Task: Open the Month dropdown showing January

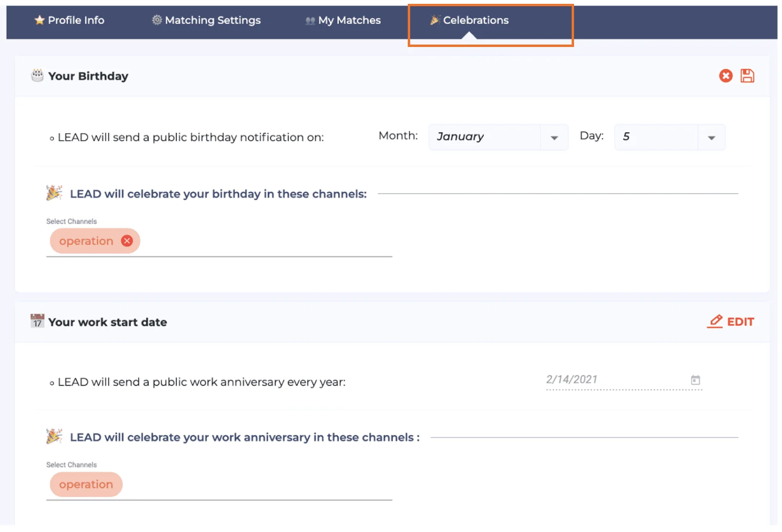Action: pyautogui.click(x=498, y=137)
